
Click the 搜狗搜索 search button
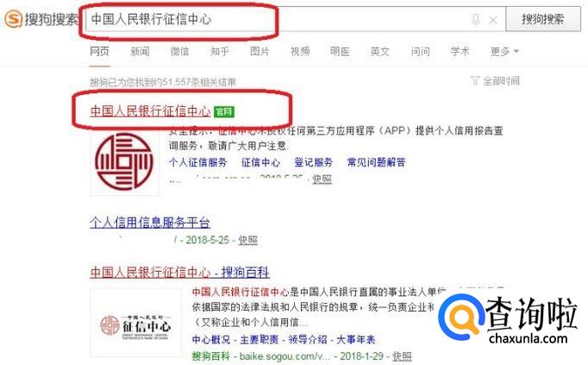tap(543, 19)
